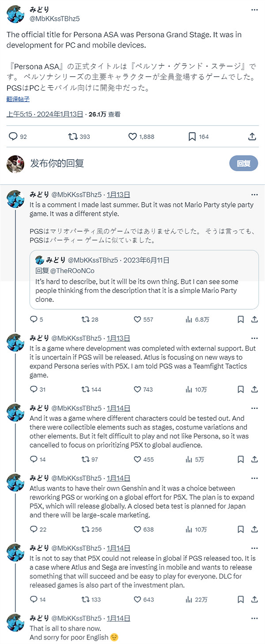Open more options menu on main post
The image size is (265, 644).
click(x=254, y=10)
